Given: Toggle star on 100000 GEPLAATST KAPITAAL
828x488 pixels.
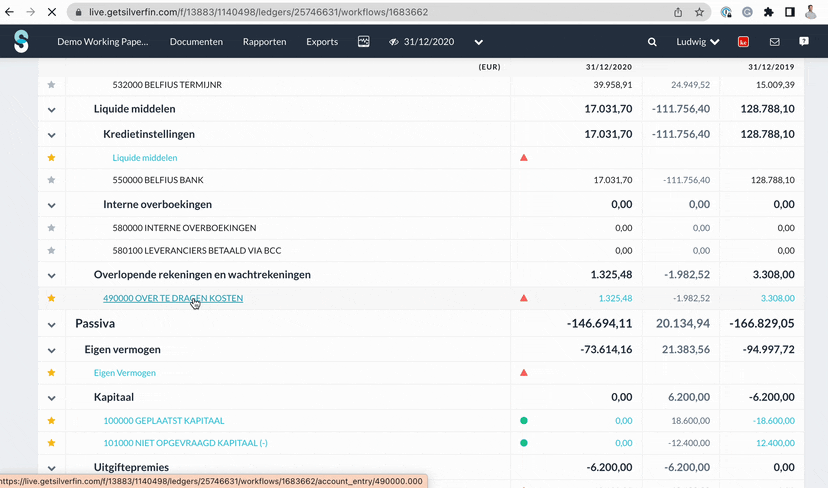Looking at the screenshot, I should [51, 420].
